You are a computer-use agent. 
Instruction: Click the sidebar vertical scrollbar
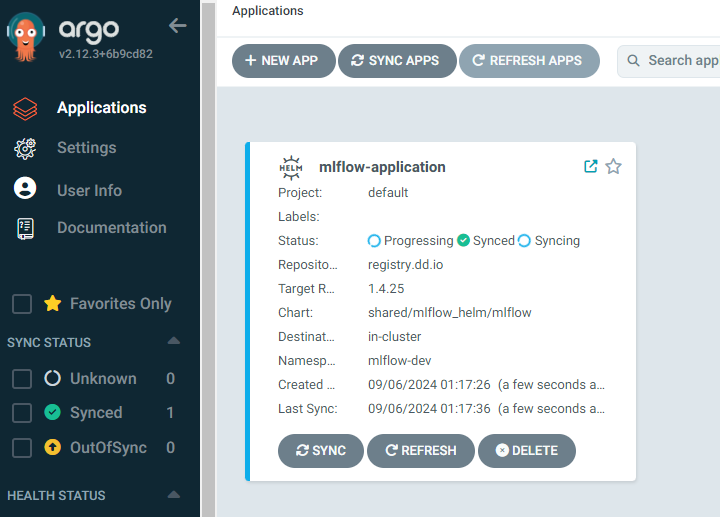pos(208,259)
